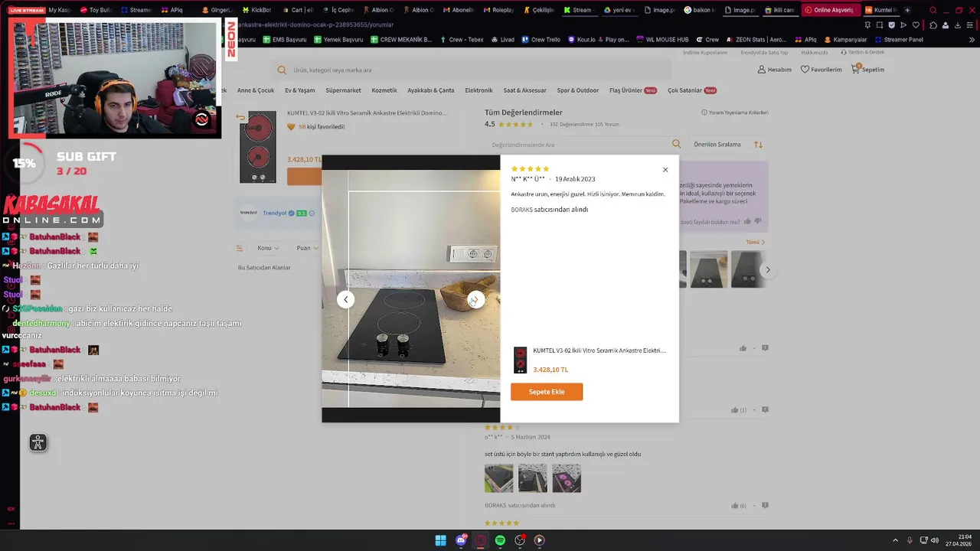Switch to the Kumtel browser tab

click(x=880, y=10)
